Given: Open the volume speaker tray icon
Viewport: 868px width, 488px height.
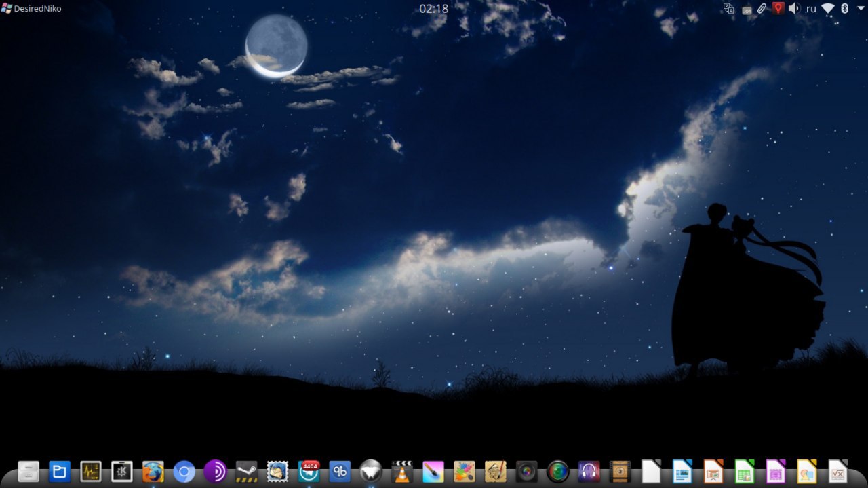Looking at the screenshot, I should pyautogui.click(x=794, y=8).
